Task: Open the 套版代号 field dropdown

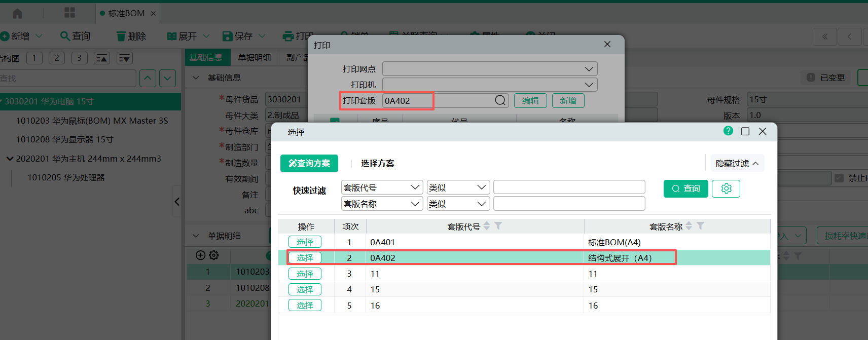Action: point(382,187)
